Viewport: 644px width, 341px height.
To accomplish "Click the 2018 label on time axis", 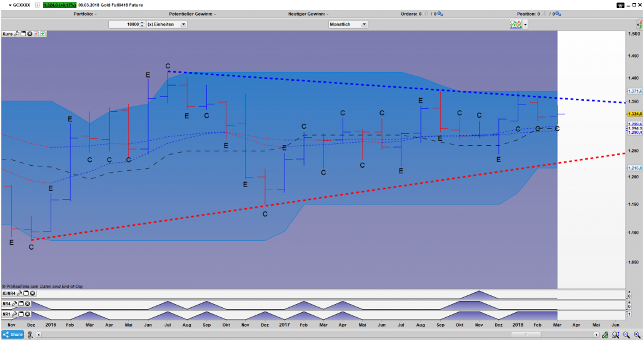I will click(518, 325).
